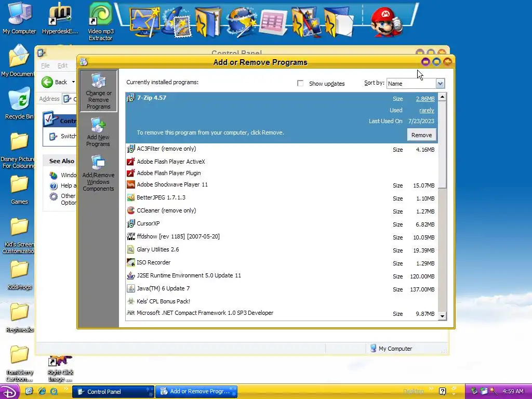Click the 4:59 AM system clock
Screen dimensions: 532x399
513,391
